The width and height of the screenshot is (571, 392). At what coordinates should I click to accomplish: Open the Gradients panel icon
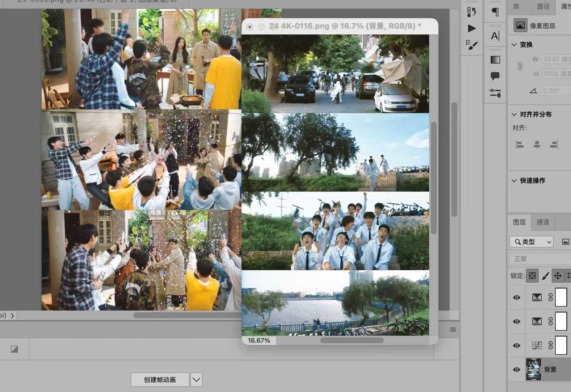tap(495, 60)
